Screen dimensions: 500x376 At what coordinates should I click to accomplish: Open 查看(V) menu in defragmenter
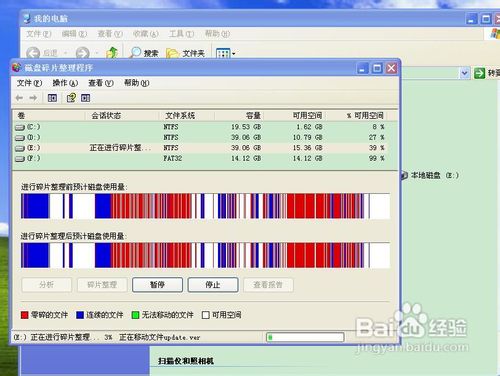tap(101, 83)
